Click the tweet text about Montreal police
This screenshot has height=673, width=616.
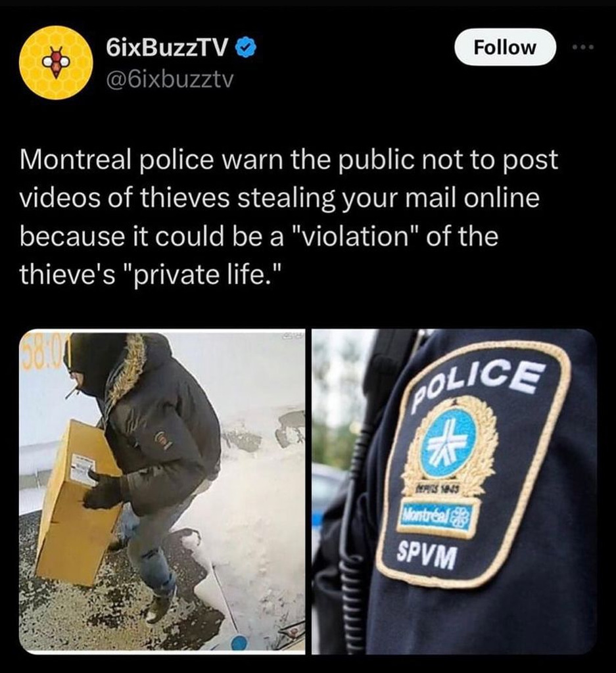[x=289, y=217]
